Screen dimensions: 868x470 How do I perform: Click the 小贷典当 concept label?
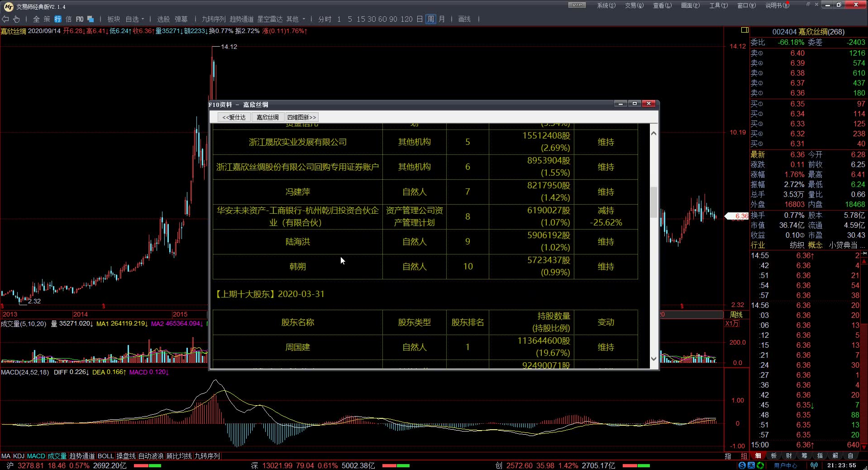click(x=843, y=245)
